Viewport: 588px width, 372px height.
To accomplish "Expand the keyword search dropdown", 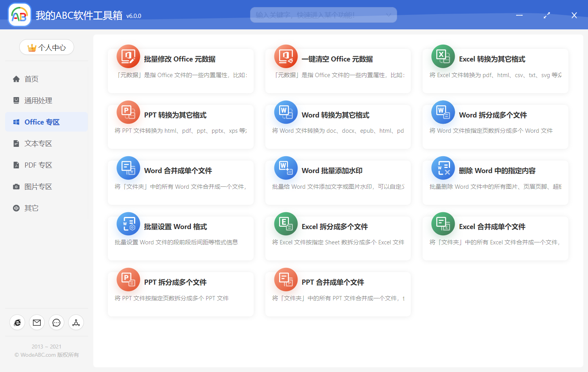I will [389, 14].
